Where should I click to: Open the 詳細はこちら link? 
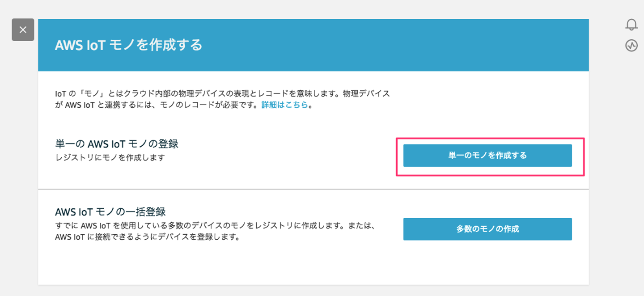(285, 105)
